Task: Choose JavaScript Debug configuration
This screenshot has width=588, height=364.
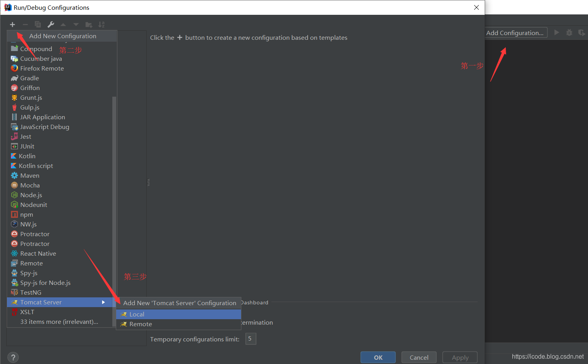Action: pyautogui.click(x=59, y=127)
